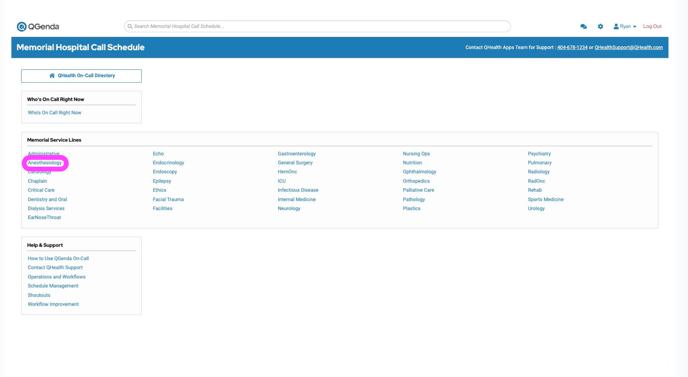688x377 pixels.
Task: Open Operations and Workflows link
Action: pyautogui.click(x=57, y=277)
